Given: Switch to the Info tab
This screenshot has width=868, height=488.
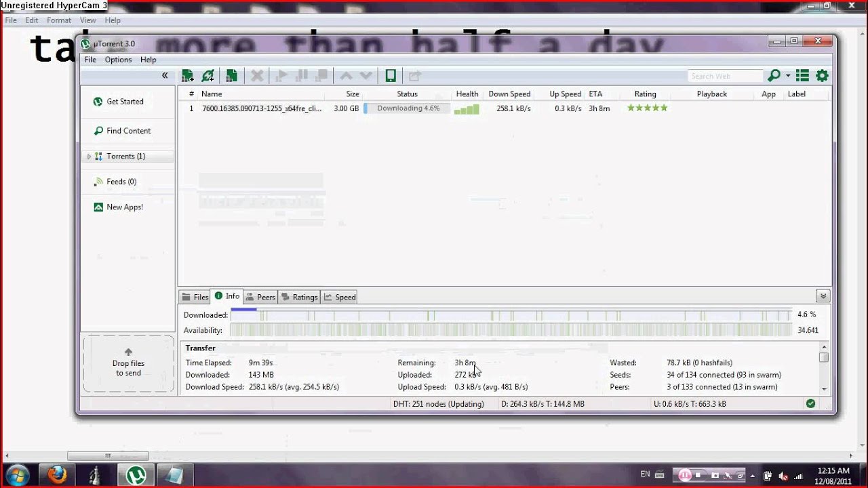Looking at the screenshot, I should tap(226, 296).
